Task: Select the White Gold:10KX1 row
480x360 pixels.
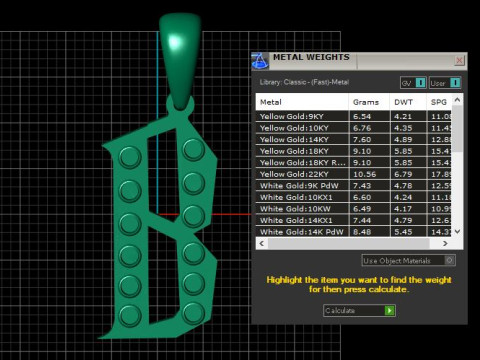Action: tap(353, 197)
